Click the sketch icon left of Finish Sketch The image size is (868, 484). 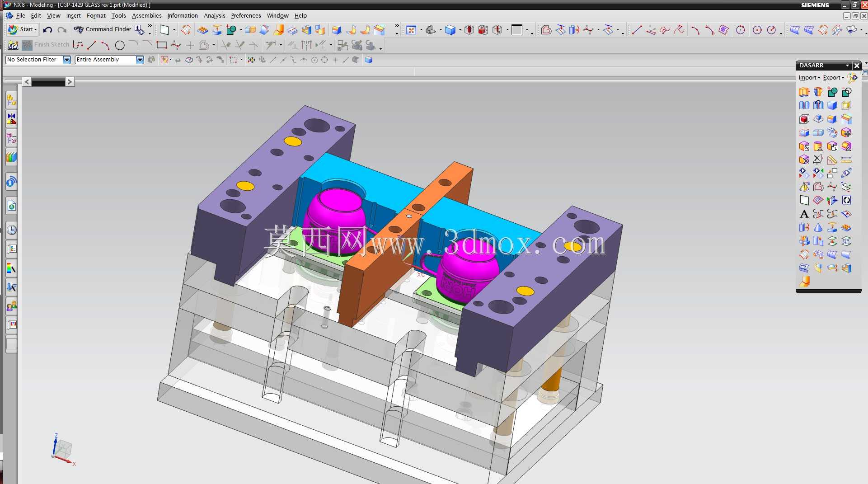coord(13,45)
